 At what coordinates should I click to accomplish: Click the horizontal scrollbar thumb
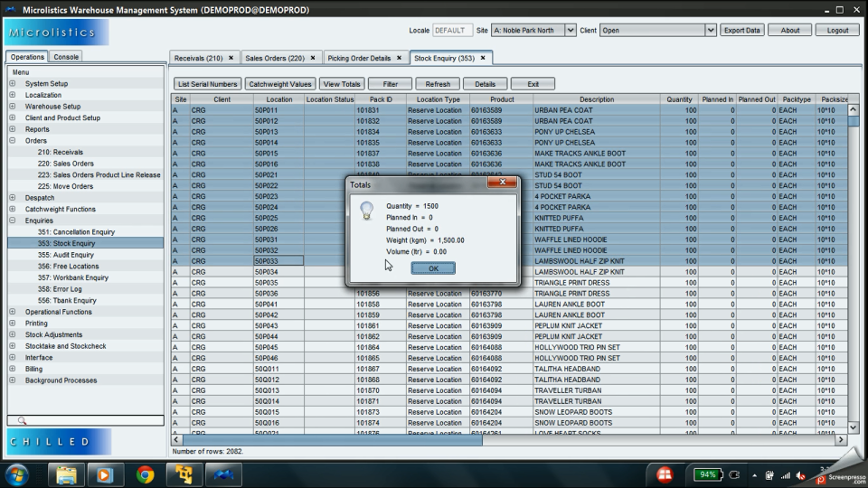(x=332, y=440)
